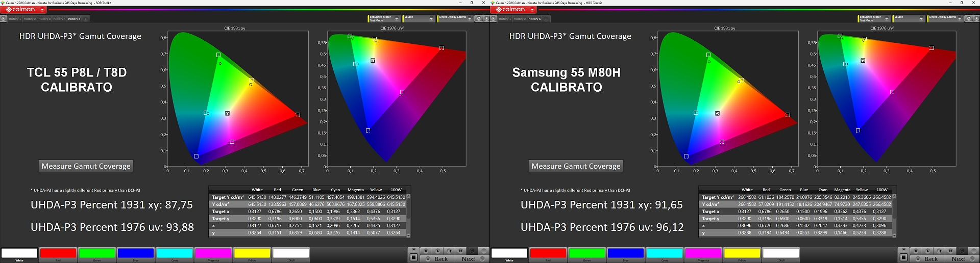Click the continuous read infinity icon in the SDR Toolkit window
Viewport: 980px width, 263px height.
(460, 251)
